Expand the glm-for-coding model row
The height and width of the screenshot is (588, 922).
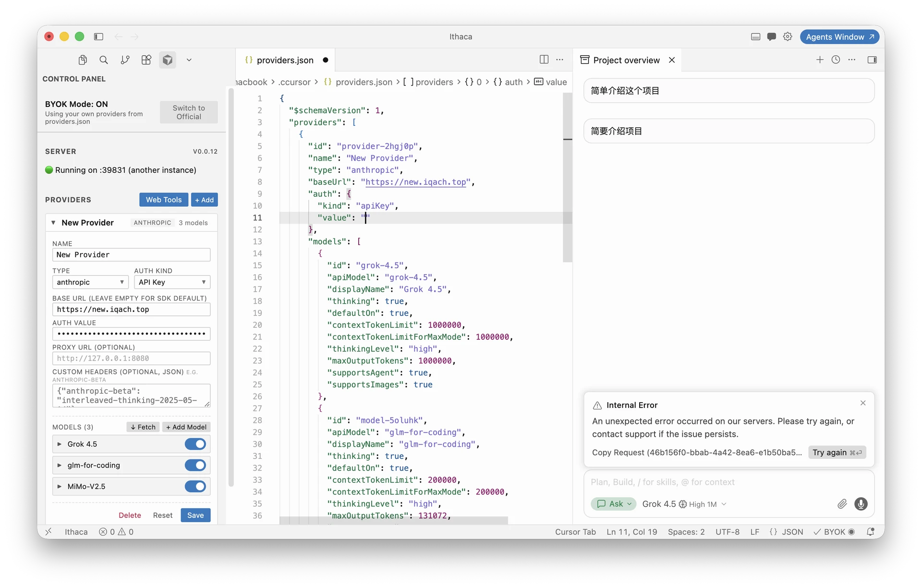pos(60,465)
